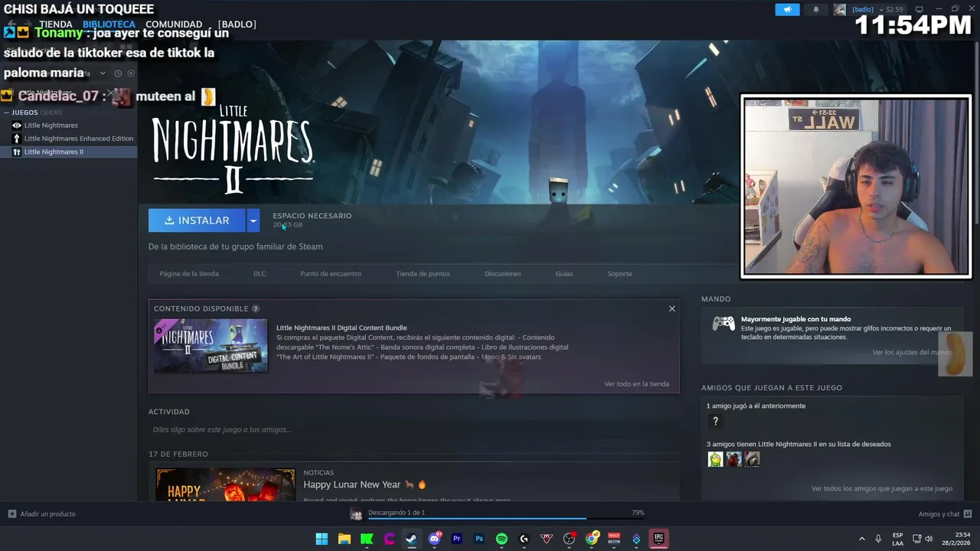The height and width of the screenshot is (551, 980).
Task: Click the INSTALAR button
Action: click(x=197, y=220)
